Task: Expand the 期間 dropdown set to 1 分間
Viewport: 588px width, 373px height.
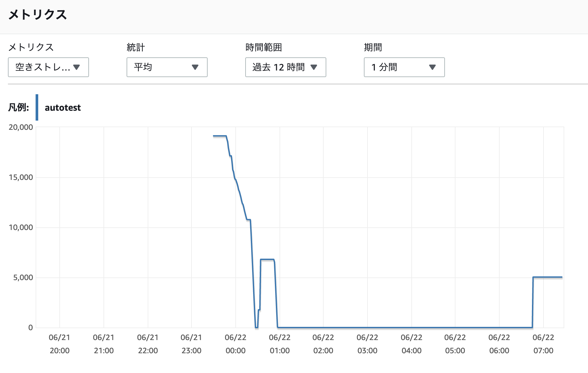Action: pos(404,67)
